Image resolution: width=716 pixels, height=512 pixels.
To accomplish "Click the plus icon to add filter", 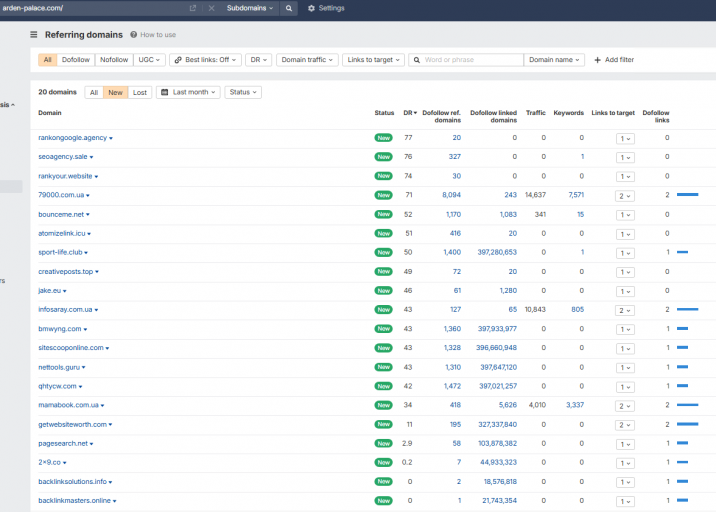I will click(598, 60).
